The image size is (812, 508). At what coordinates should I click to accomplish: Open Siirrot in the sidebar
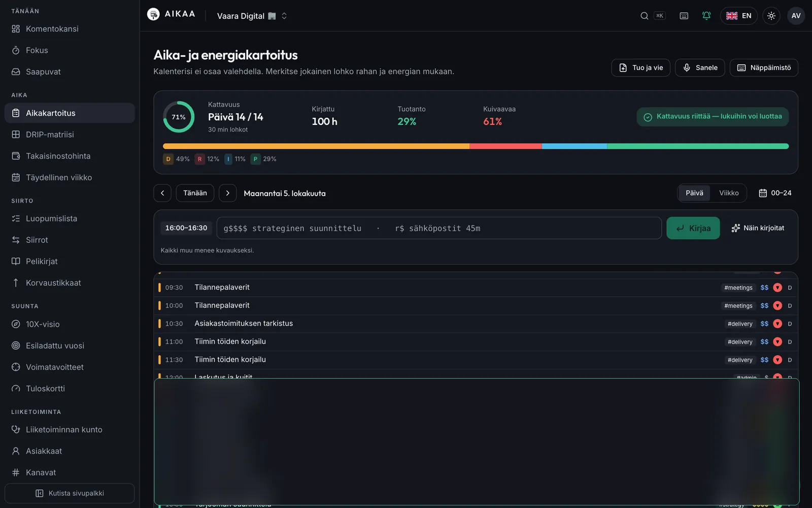coord(70,240)
